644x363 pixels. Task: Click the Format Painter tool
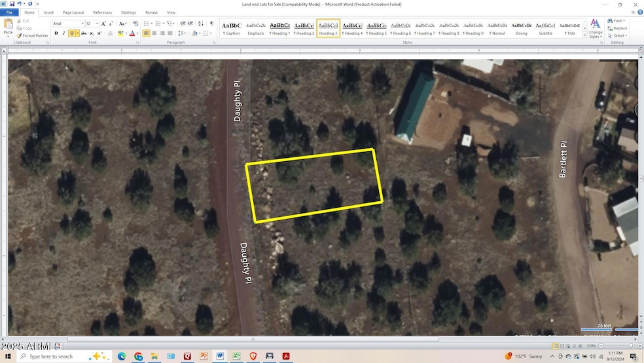[x=33, y=35]
